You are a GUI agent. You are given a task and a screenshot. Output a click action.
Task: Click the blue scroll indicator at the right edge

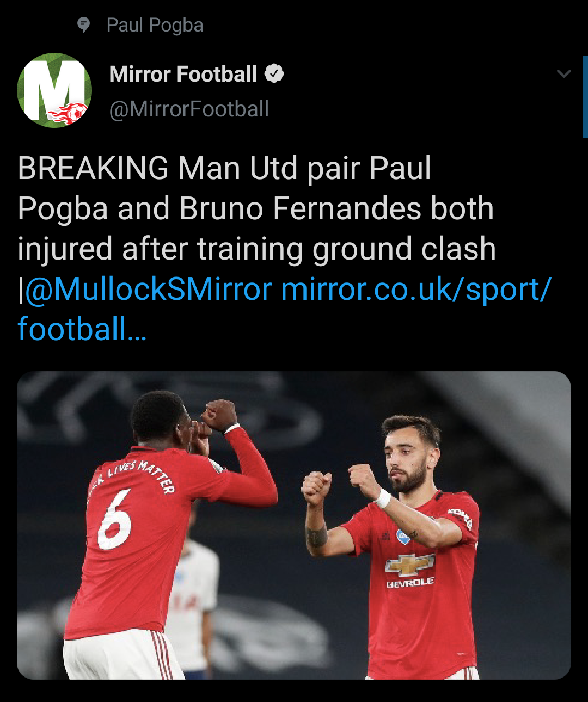point(585,96)
